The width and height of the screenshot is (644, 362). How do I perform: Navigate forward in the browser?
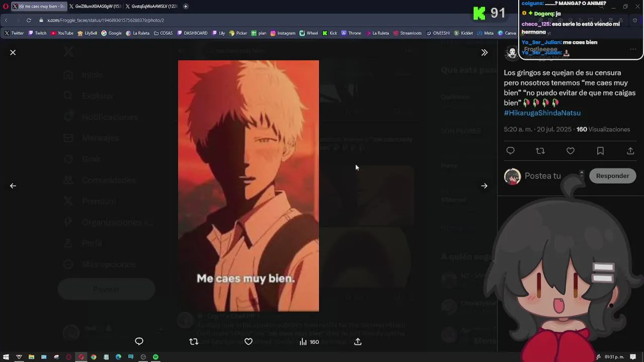coord(18,20)
